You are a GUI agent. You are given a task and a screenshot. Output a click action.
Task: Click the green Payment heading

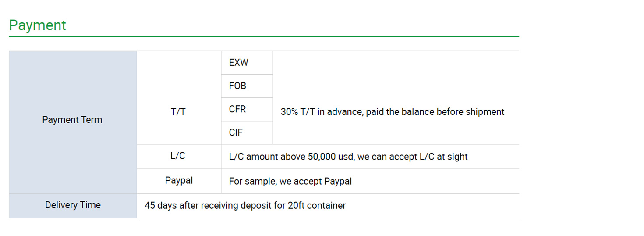[37, 25]
